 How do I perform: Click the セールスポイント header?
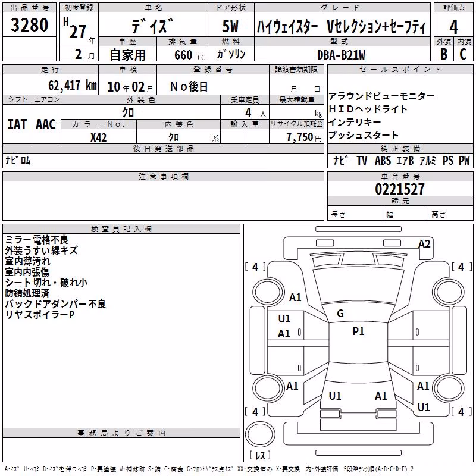click(400, 69)
